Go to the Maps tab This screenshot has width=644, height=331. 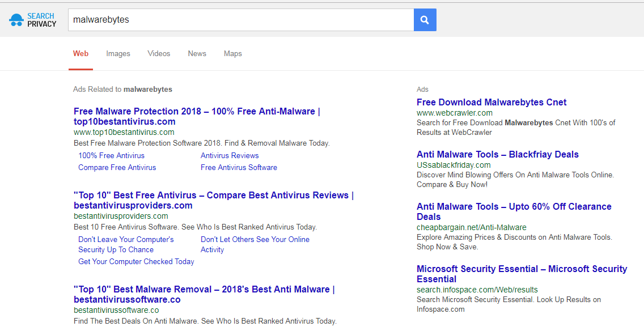point(233,53)
